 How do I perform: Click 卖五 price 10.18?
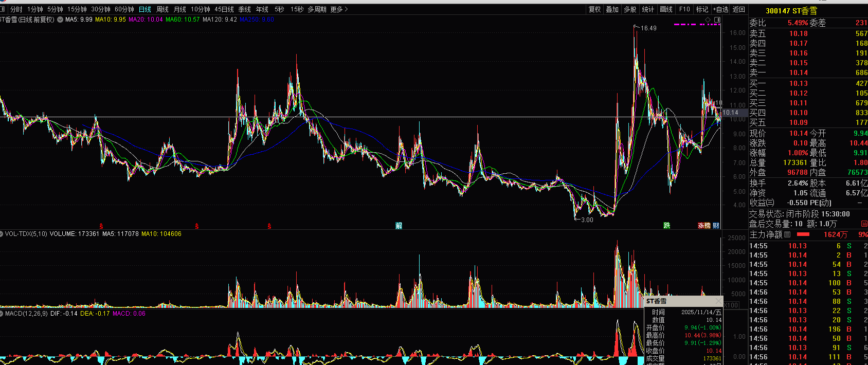(799, 33)
